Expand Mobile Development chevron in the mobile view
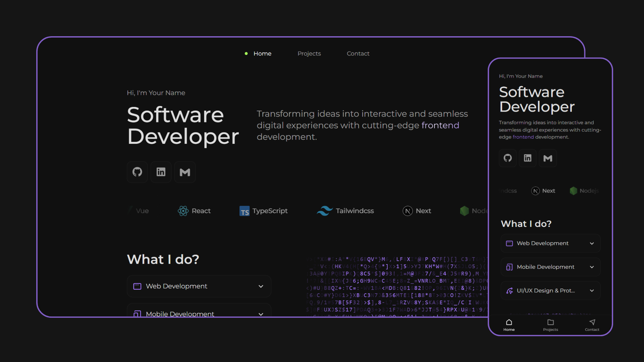Viewport: 644px width, 362px height. pyautogui.click(x=592, y=267)
